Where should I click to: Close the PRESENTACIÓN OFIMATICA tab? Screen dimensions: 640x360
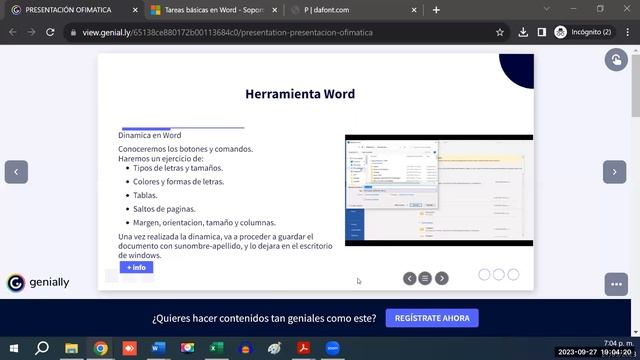135,10
